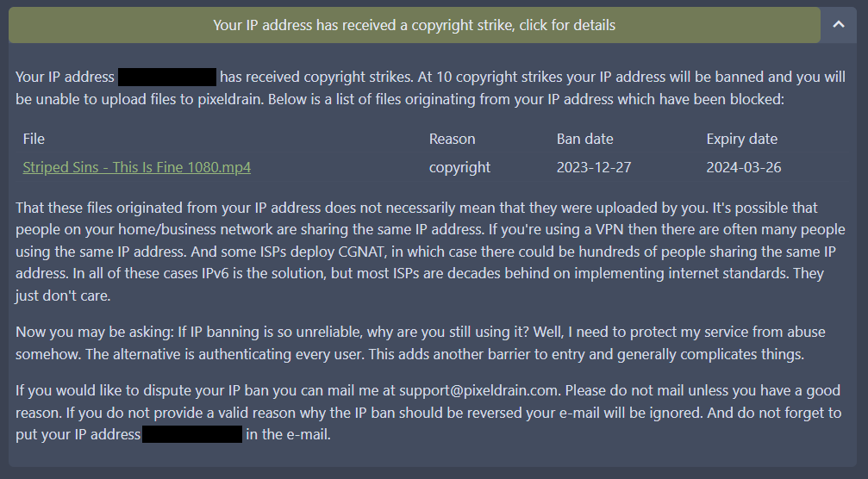Click the redacted IP address in first paragraph
The width and height of the screenshot is (868, 479).
pyautogui.click(x=167, y=77)
